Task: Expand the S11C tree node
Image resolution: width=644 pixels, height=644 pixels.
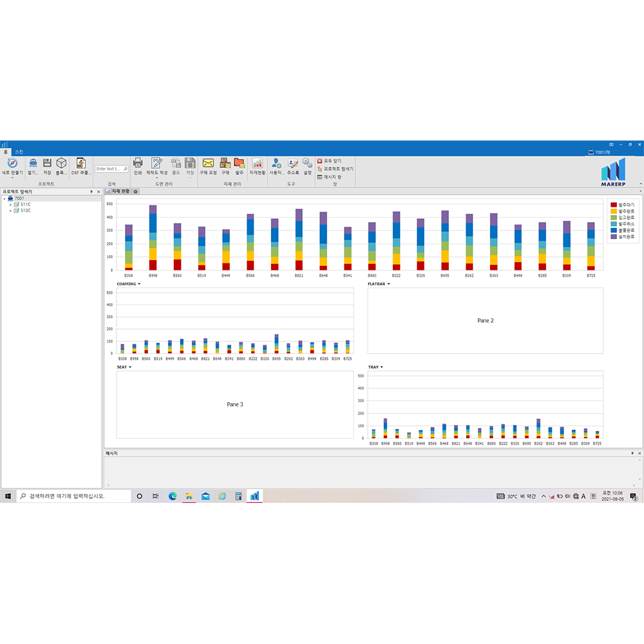Action: [x=10, y=204]
